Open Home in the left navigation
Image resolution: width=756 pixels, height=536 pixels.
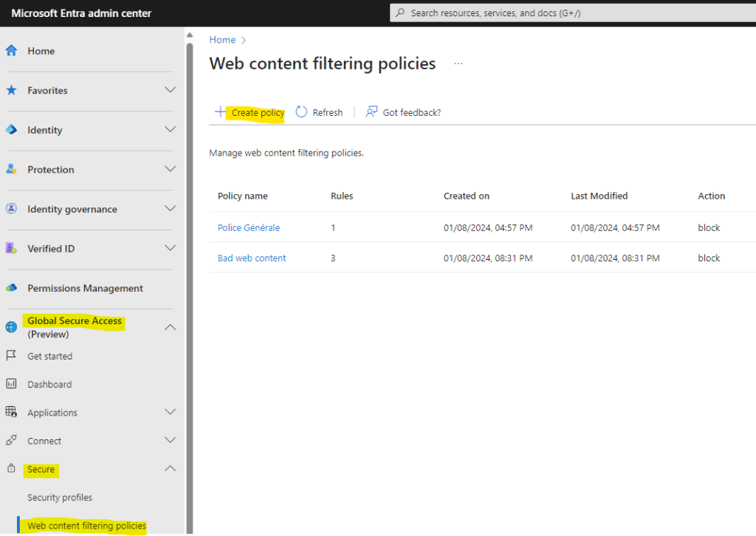click(x=41, y=51)
